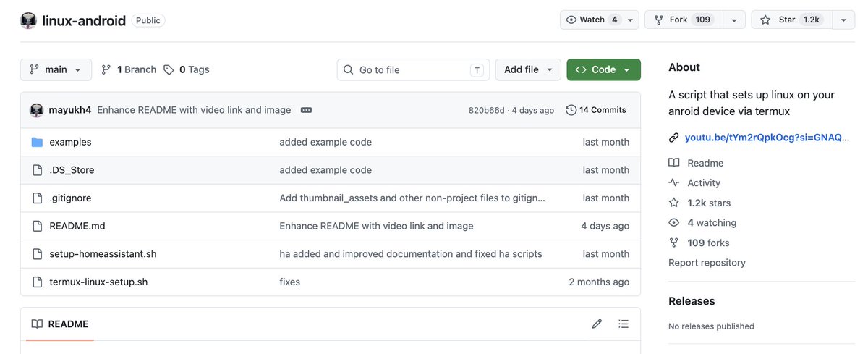Open the 14 Commits history icon
Screen dimensions: 868x354
coord(571,110)
